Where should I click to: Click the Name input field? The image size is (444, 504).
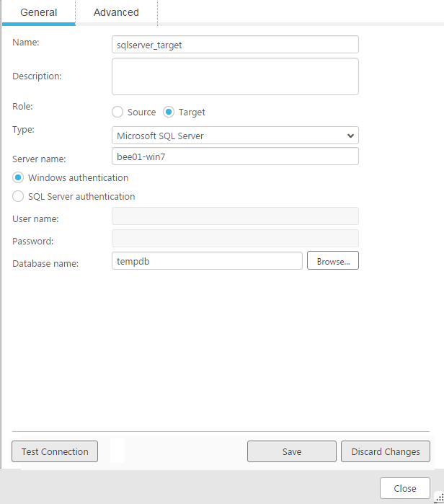pyautogui.click(x=235, y=45)
